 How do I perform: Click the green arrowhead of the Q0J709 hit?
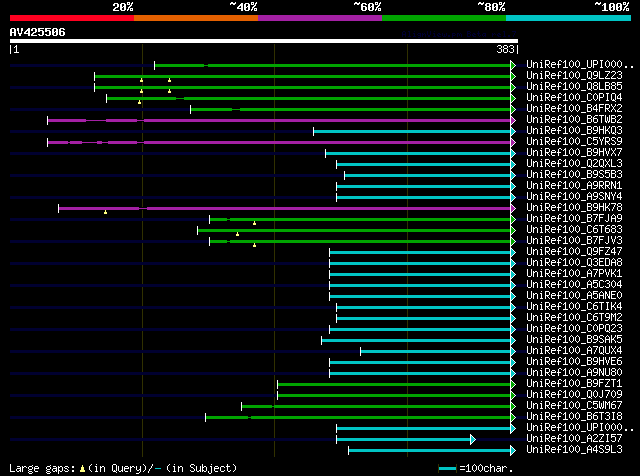click(513, 396)
